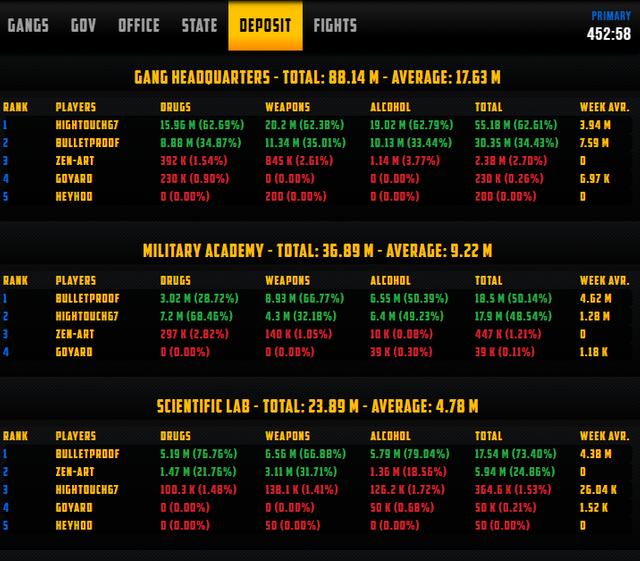The height and width of the screenshot is (561, 640).
Task: Open player Hightouch67 in Gang Headquarters
Action: click(87, 125)
